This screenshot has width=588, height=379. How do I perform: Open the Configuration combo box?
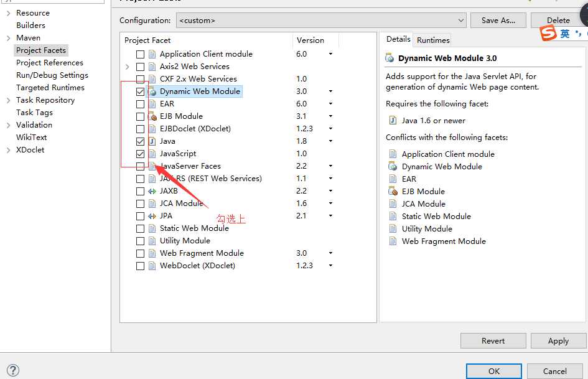[321, 21]
